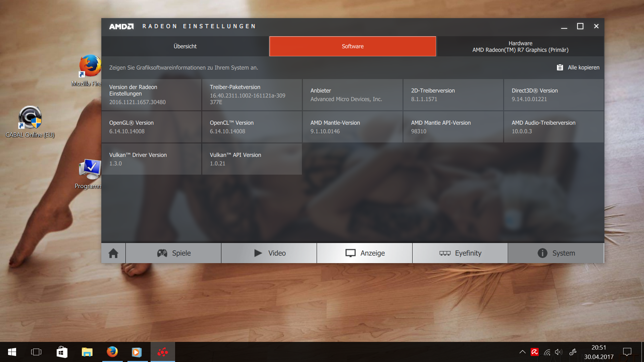Click the AMD logo in title bar
Screen dimensions: 644x362
pyautogui.click(x=121, y=26)
